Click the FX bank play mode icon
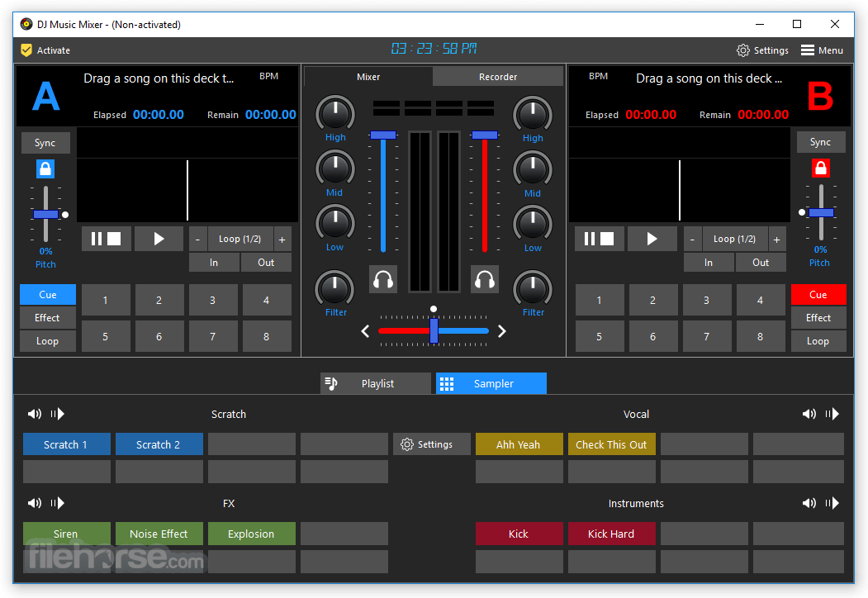 tap(58, 503)
